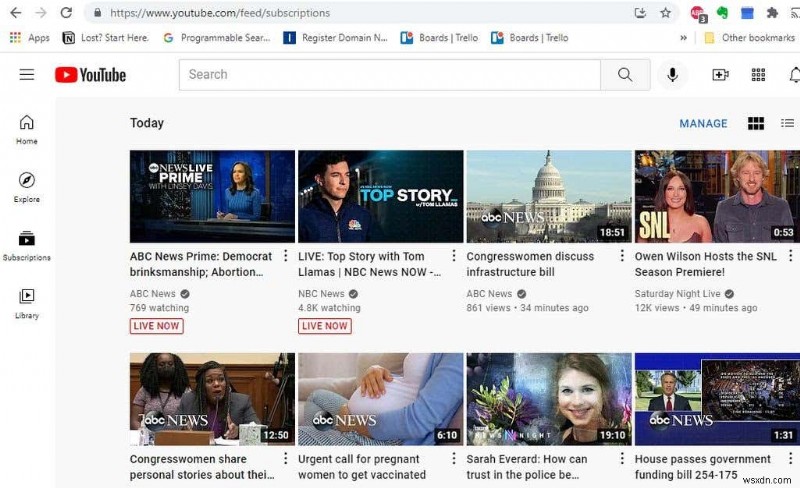Screen dimensions: 800x488
Task: Reload the page with the refresh icon
Action: pyautogui.click(x=66, y=13)
